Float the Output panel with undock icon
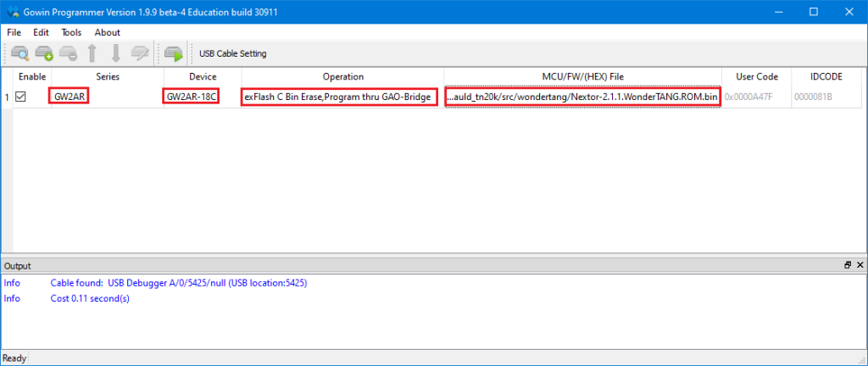The image size is (868, 366). pyautogui.click(x=848, y=265)
